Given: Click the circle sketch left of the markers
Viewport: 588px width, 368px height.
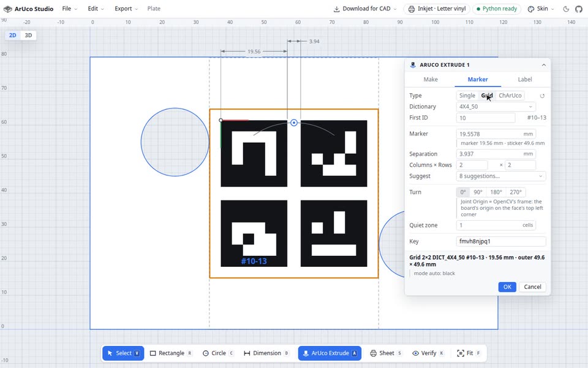Looking at the screenshot, I should click(x=175, y=142).
